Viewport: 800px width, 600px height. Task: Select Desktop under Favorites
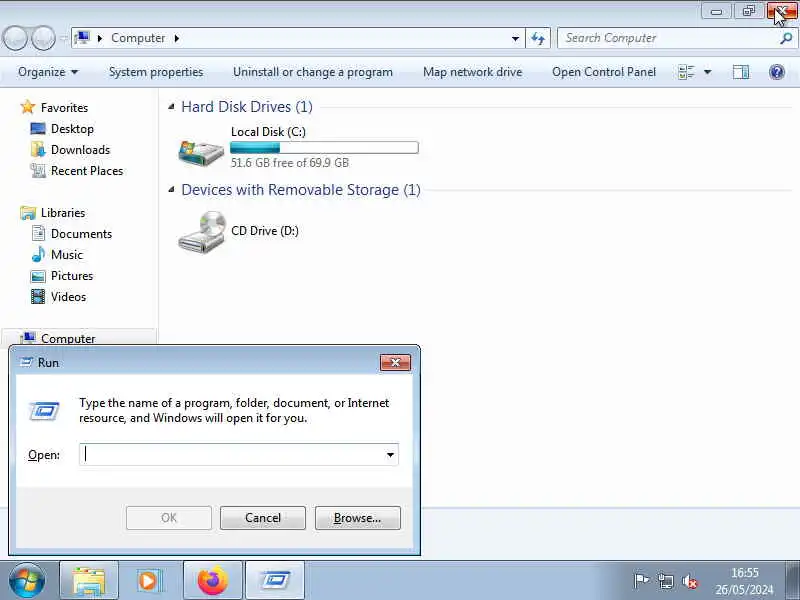(x=72, y=129)
